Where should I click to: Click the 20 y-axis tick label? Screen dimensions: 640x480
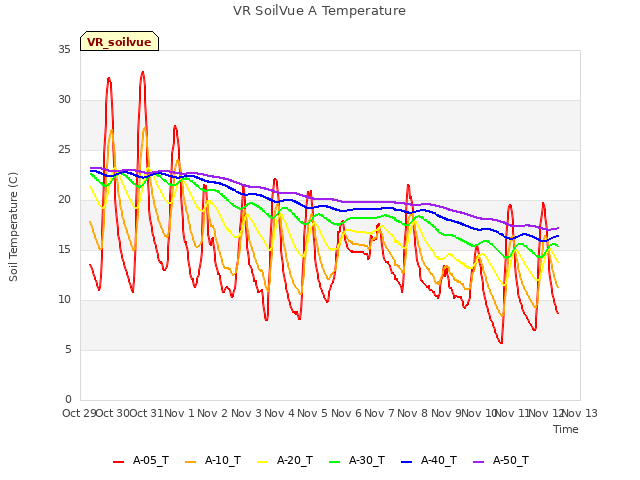coord(64,200)
